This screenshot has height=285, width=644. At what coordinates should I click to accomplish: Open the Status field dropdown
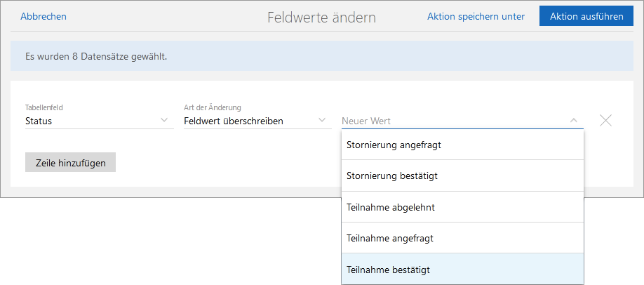91,121
